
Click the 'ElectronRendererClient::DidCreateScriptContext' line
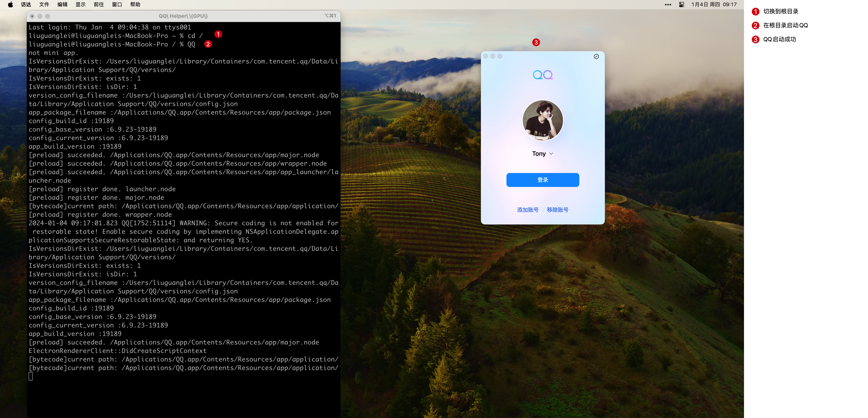click(x=118, y=351)
